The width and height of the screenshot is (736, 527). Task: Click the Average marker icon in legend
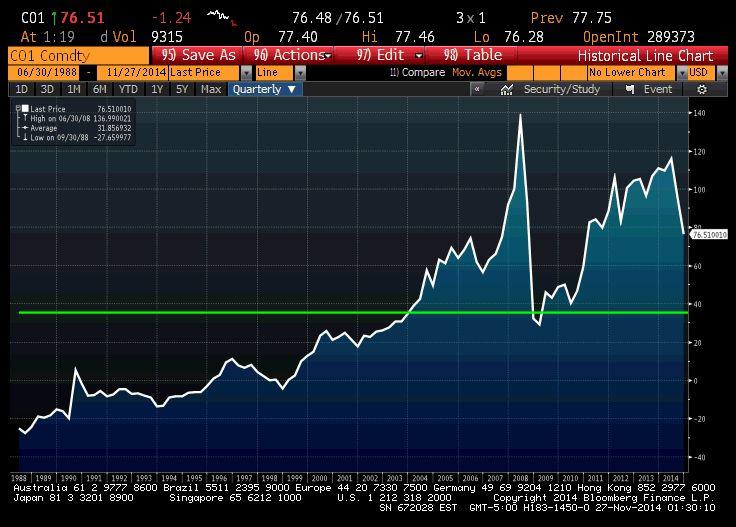[26, 127]
